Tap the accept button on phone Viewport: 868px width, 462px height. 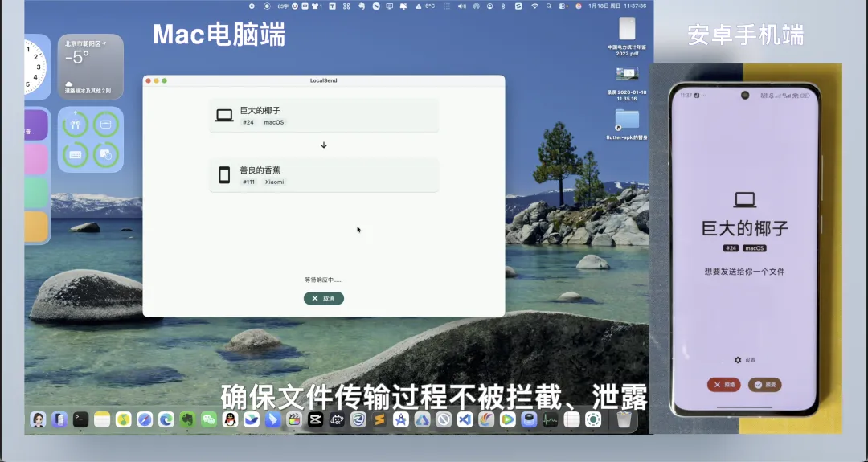tap(765, 385)
